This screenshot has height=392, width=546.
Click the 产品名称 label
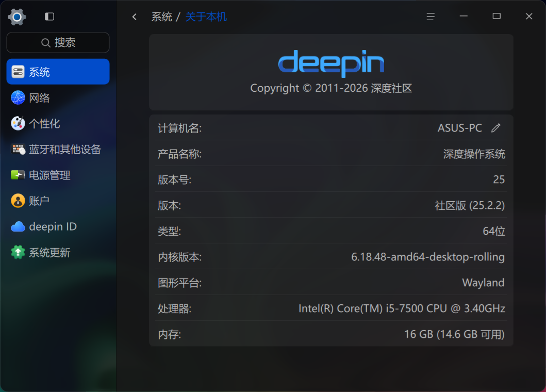coord(179,154)
